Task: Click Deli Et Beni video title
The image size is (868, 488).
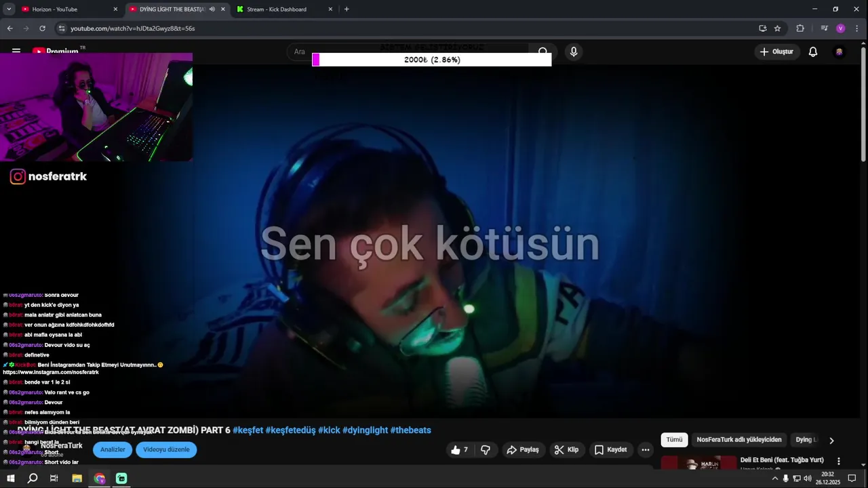Action: [782, 460]
